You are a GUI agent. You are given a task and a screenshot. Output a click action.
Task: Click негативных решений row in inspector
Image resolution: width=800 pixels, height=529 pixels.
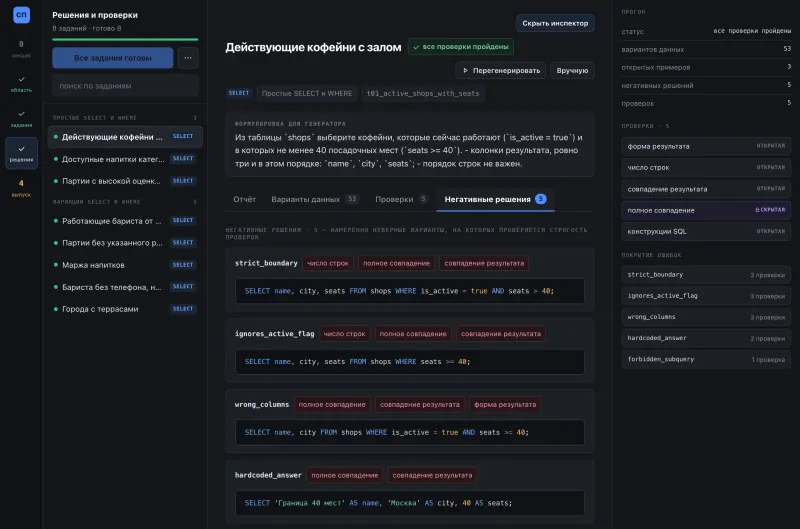[x=706, y=85]
